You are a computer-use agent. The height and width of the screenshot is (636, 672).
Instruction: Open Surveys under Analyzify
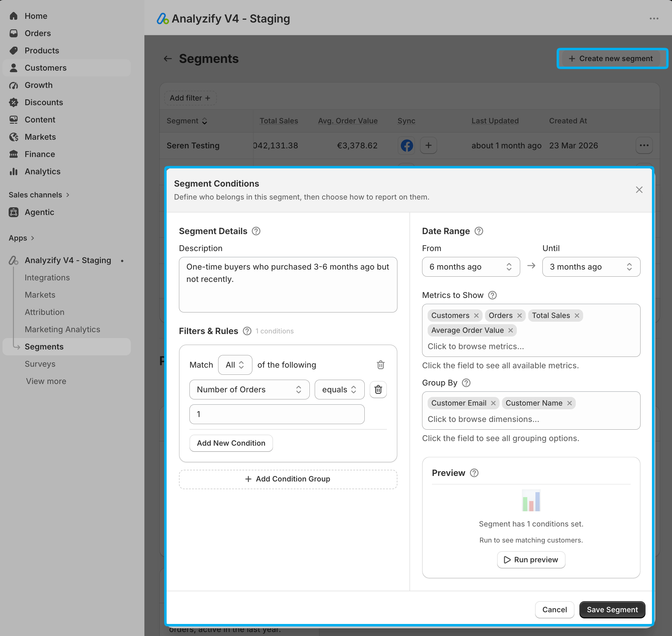pos(40,364)
